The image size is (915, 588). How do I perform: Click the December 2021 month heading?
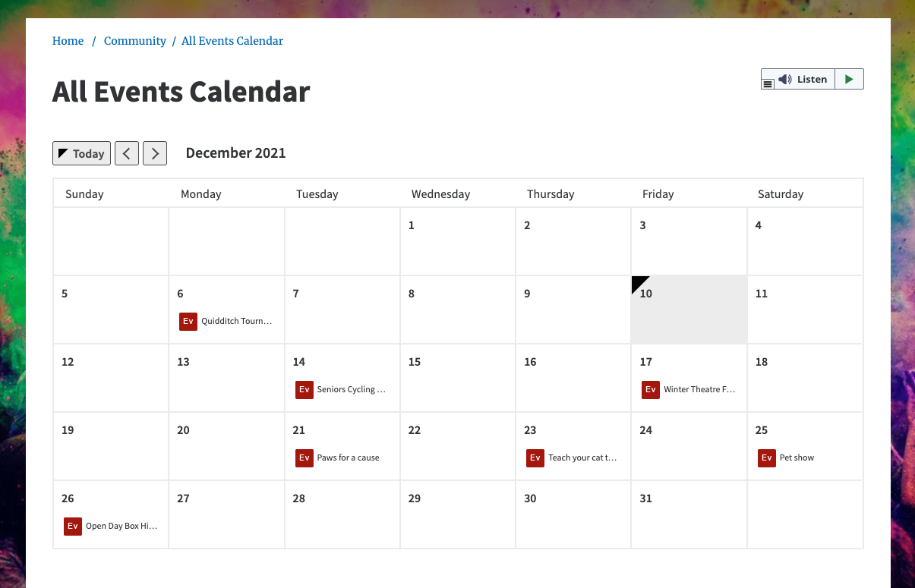click(x=236, y=153)
